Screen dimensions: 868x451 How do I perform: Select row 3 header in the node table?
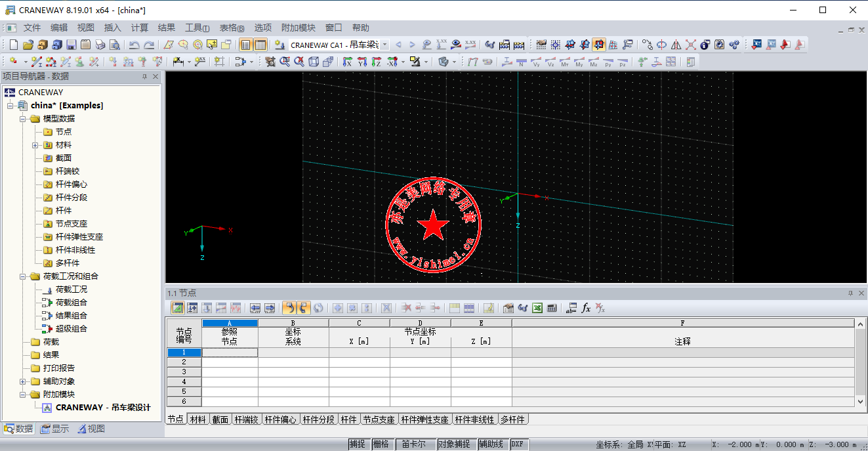click(184, 372)
